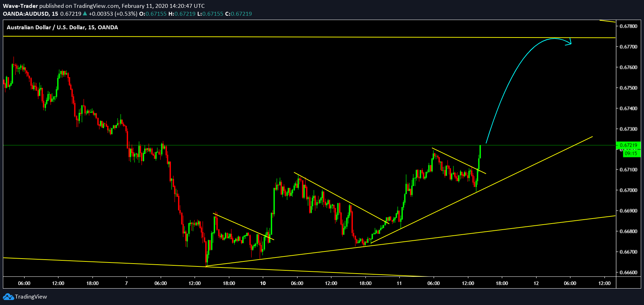This screenshot has height=305, width=644.
Task: Click the green up-triangle change indicator
Action: [85, 14]
